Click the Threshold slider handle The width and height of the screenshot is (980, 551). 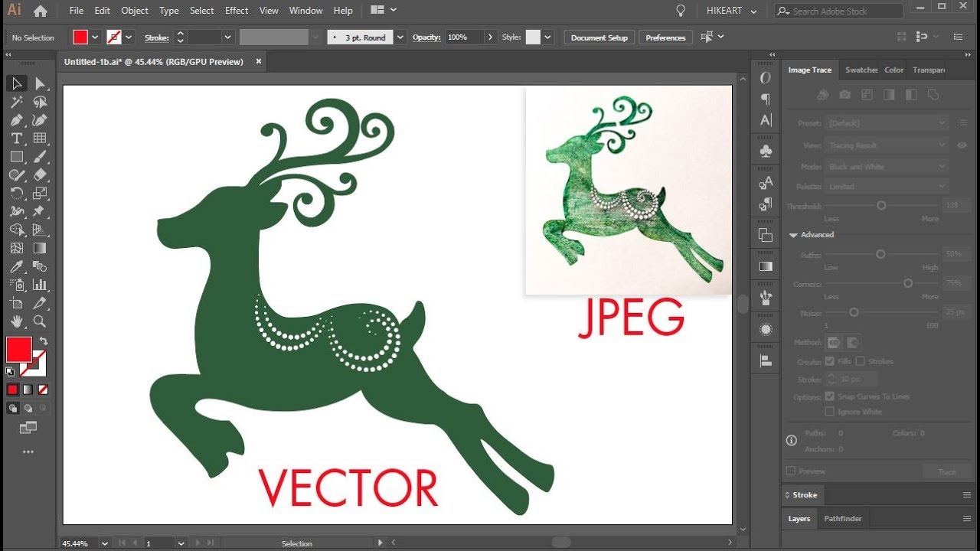[881, 205]
